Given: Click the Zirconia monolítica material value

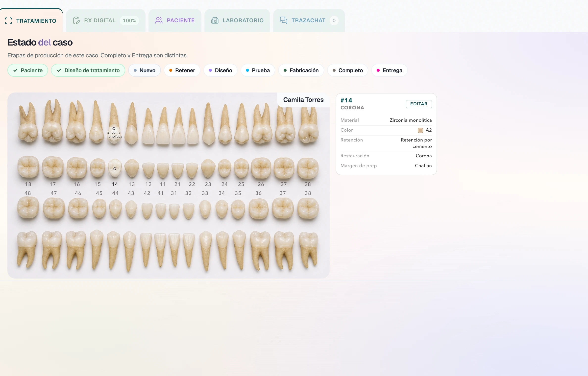Looking at the screenshot, I should 411,120.
